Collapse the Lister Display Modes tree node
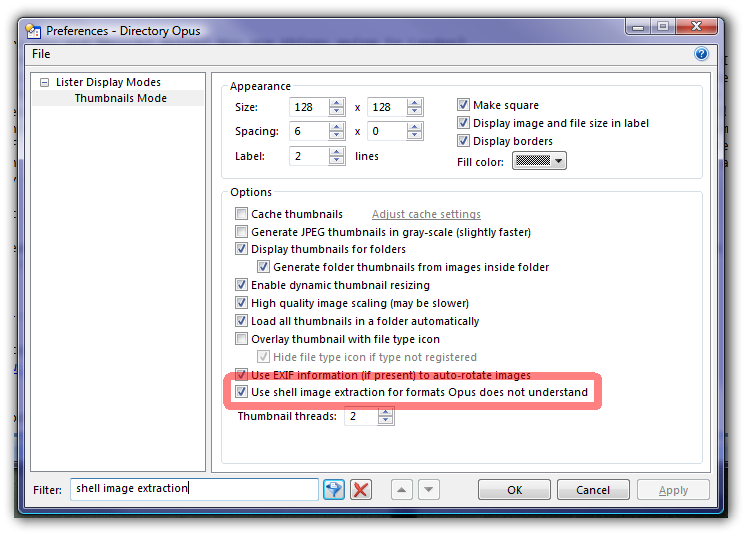 (45, 83)
